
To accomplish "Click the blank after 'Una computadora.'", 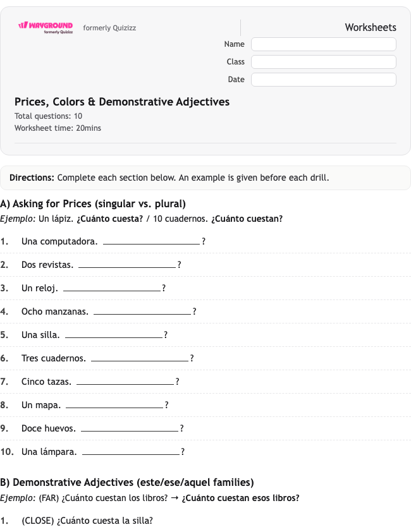I will click(152, 241).
